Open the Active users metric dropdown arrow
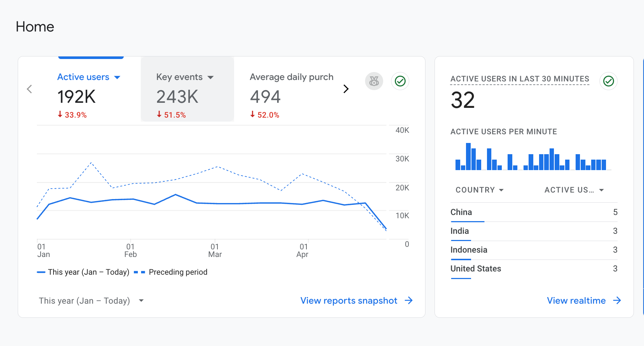 click(x=117, y=77)
